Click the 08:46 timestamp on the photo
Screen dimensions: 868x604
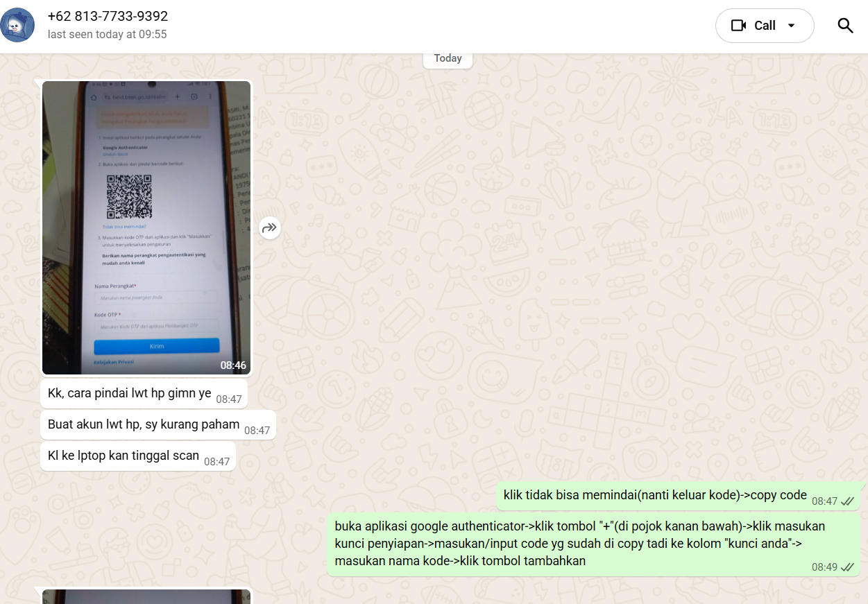(x=233, y=365)
